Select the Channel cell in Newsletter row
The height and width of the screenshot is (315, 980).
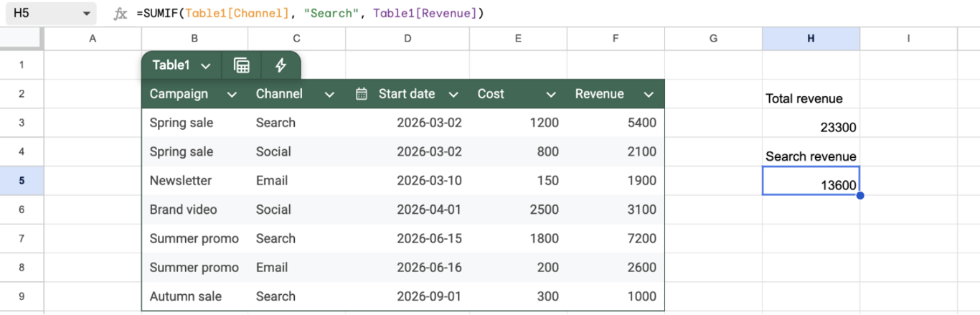pos(296,181)
